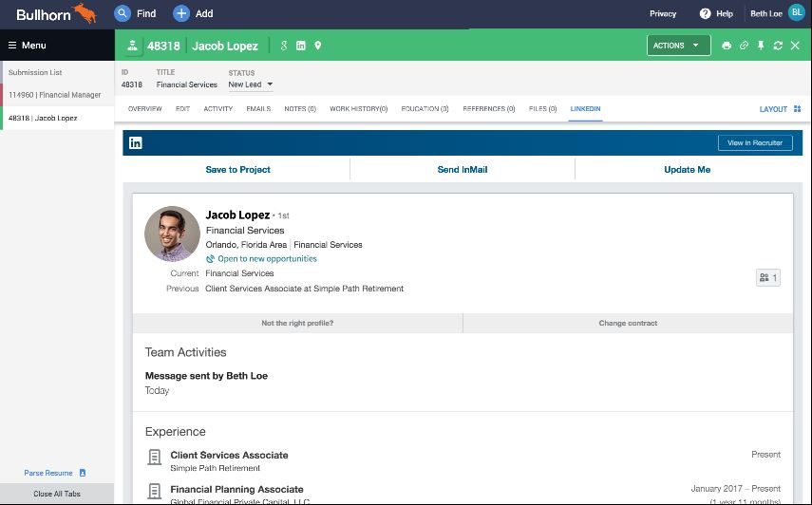The height and width of the screenshot is (505, 812).
Task: Select 114960 | Financial Manager sidebar item
Action: tap(57, 95)
